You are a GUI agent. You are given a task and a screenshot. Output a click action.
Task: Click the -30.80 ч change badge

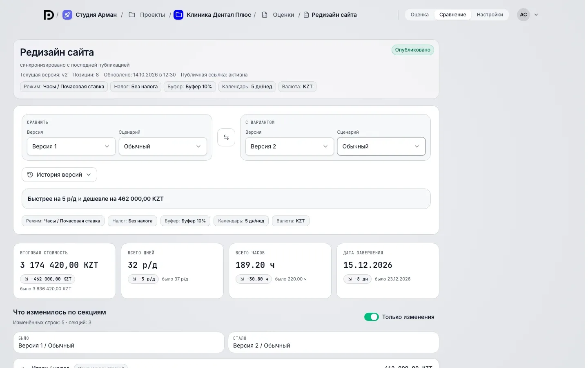click(254, 279)
